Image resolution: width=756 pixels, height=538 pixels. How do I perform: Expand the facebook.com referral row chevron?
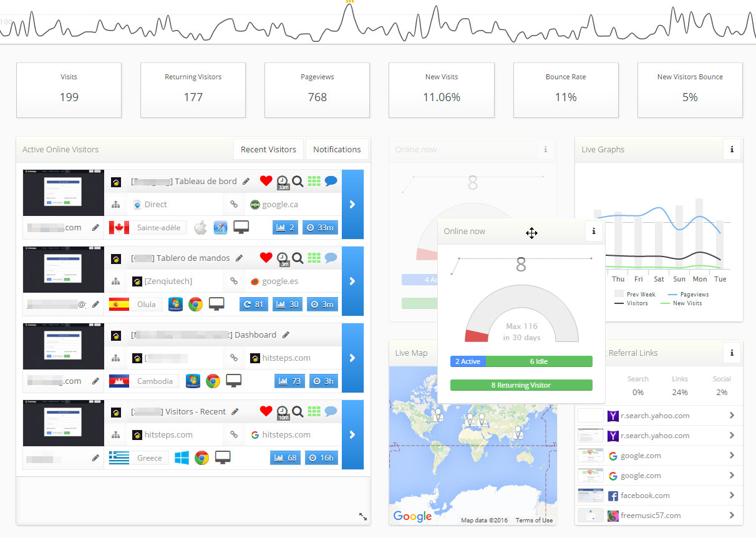coord(732,496)
